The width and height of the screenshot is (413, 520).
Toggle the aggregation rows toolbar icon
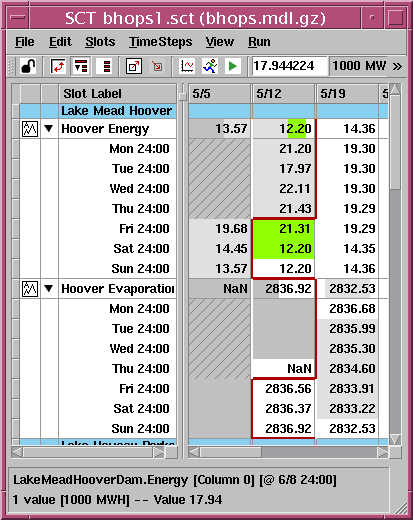(x=81, y=66)
